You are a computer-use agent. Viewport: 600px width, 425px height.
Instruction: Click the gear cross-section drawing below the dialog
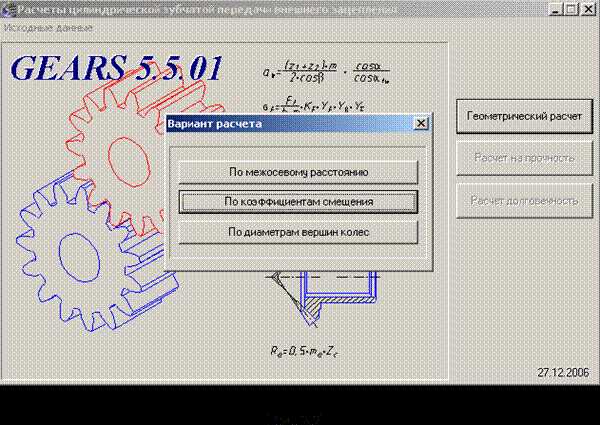[x=320, y=298]
